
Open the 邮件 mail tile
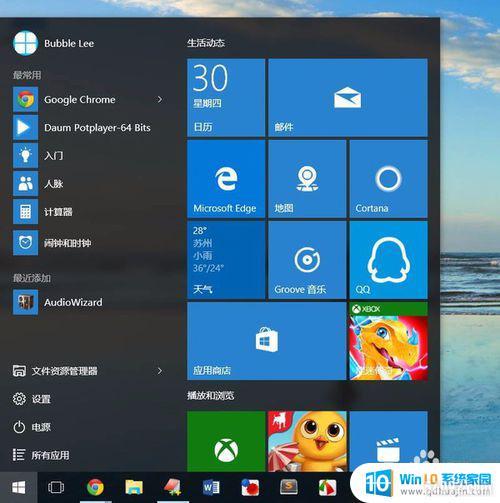[348, 98]
